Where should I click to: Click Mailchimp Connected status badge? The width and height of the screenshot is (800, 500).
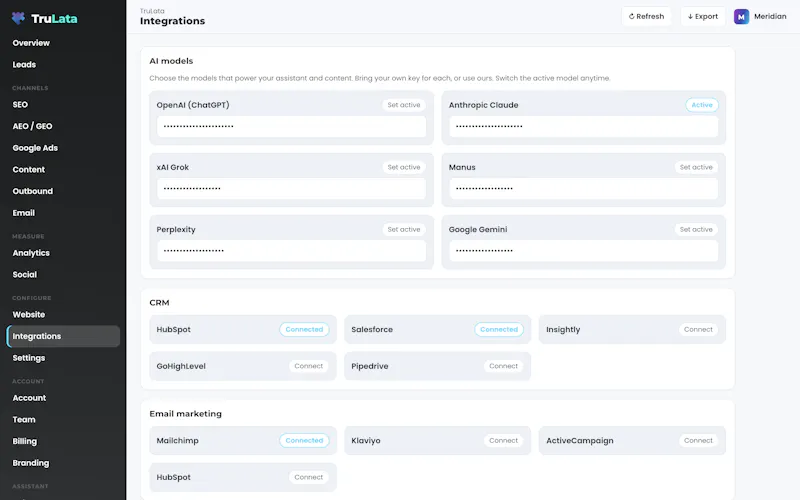(x=304, y=441)
